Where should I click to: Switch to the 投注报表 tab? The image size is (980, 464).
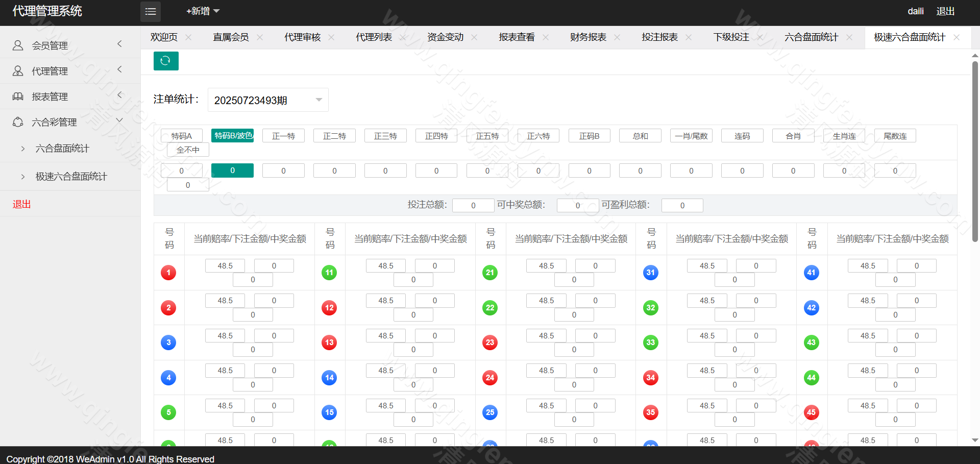(x=659, y=37)
